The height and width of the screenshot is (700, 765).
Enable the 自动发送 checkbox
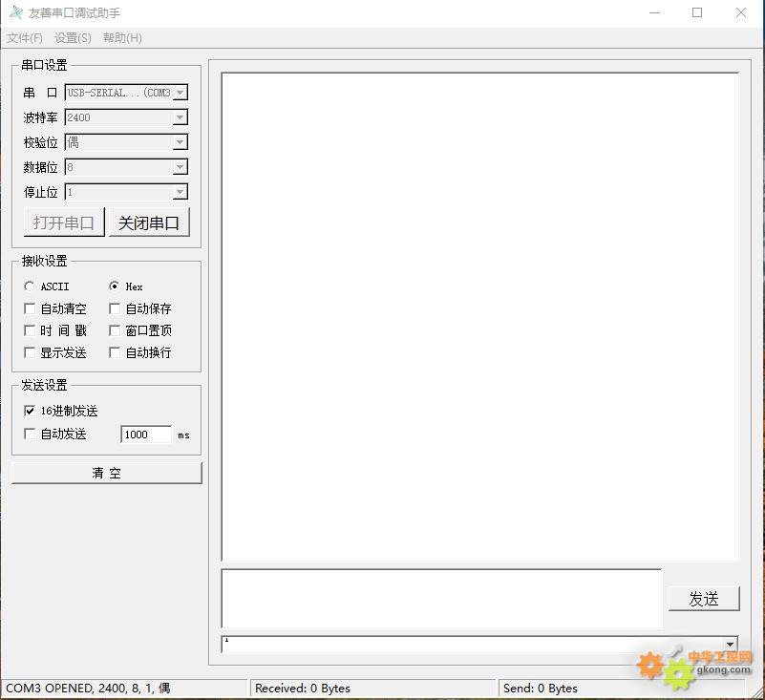pos(30,434)
